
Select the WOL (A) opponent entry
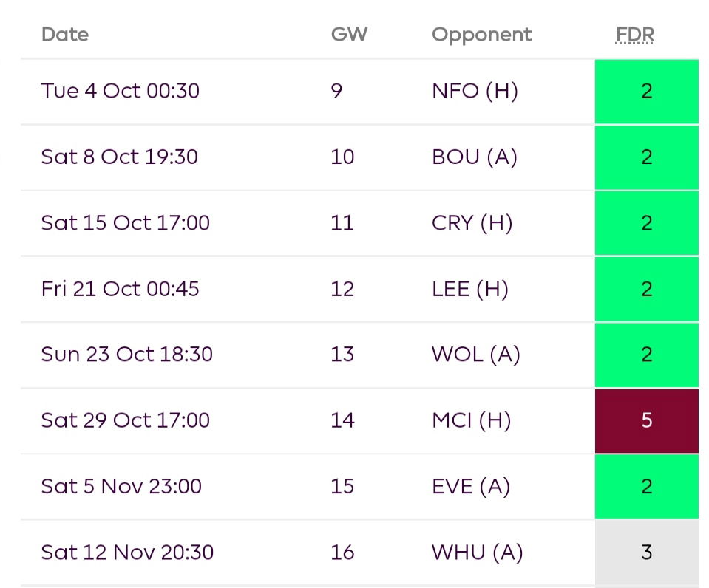tap(476, 355)
